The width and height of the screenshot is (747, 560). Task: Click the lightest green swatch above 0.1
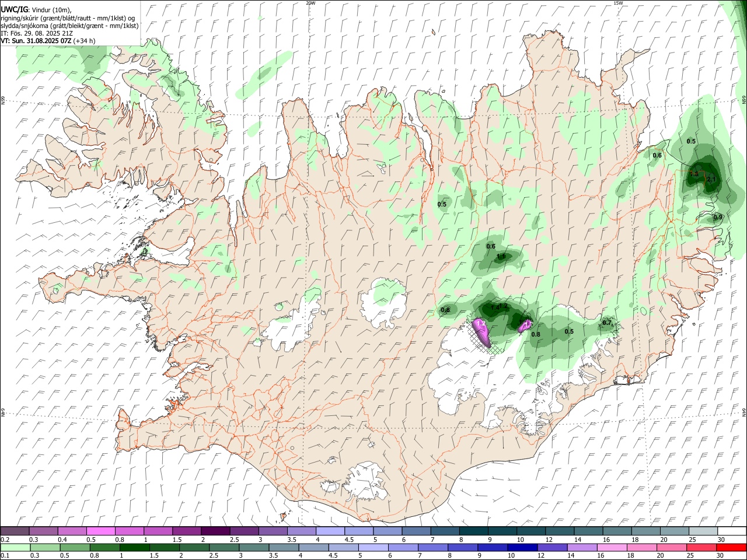[x=15, y=547]
